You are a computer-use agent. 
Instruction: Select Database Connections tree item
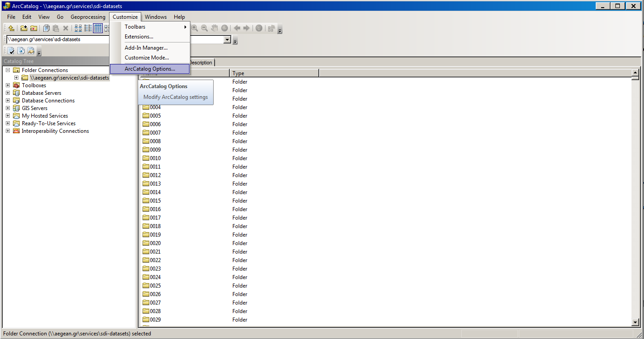pos(48,100)
